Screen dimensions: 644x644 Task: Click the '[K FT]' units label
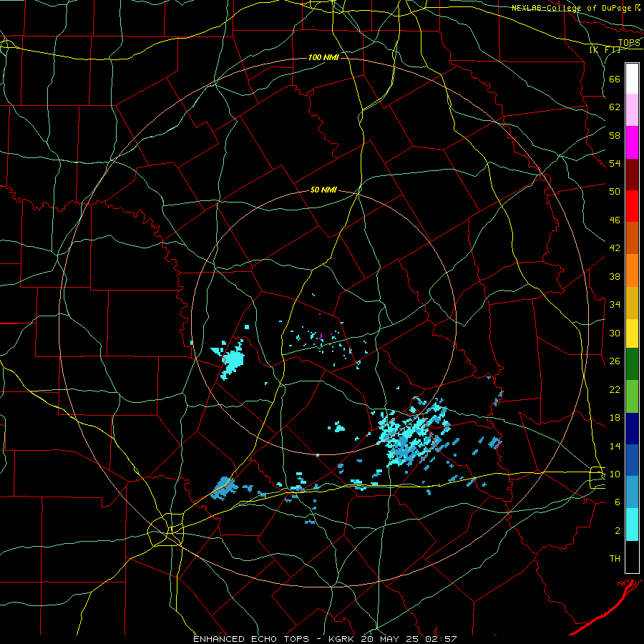coord(605,50)
